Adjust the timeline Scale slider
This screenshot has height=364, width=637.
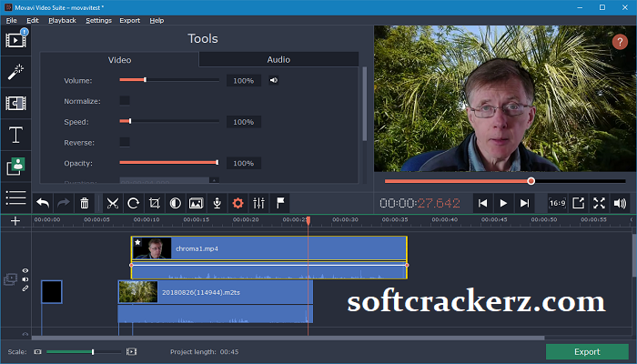[84, 352]
